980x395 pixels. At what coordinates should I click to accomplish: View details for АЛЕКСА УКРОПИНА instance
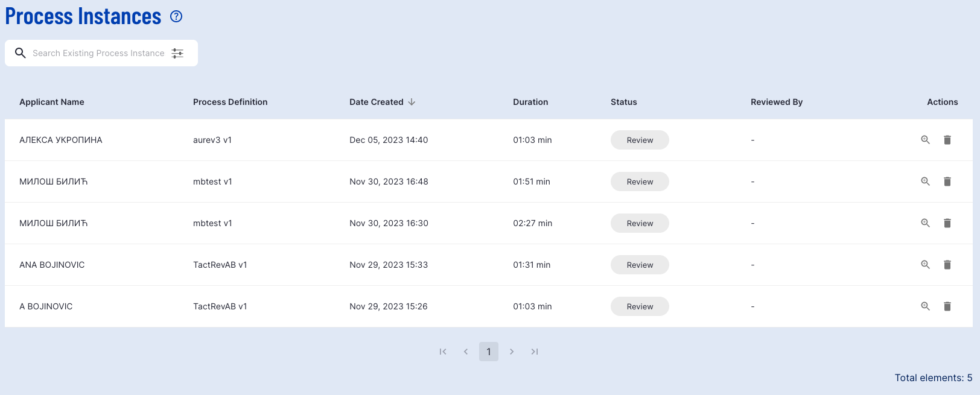[925, 140]
